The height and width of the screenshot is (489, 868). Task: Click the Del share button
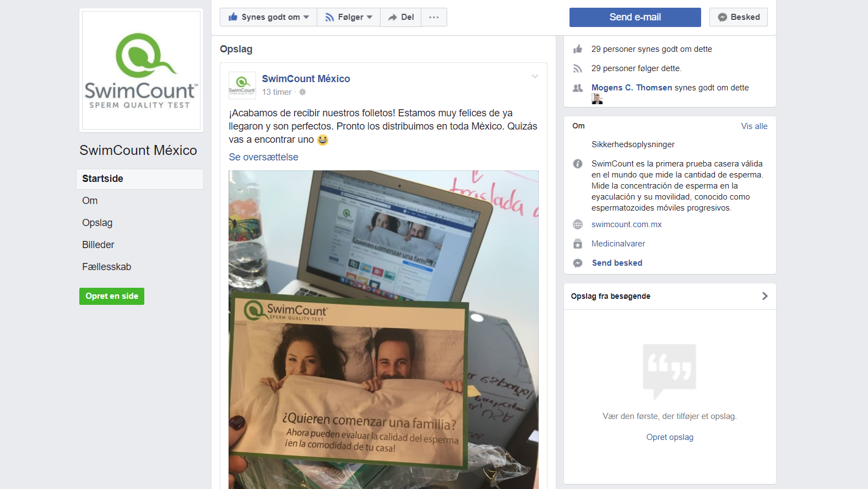tap(401, 17)
